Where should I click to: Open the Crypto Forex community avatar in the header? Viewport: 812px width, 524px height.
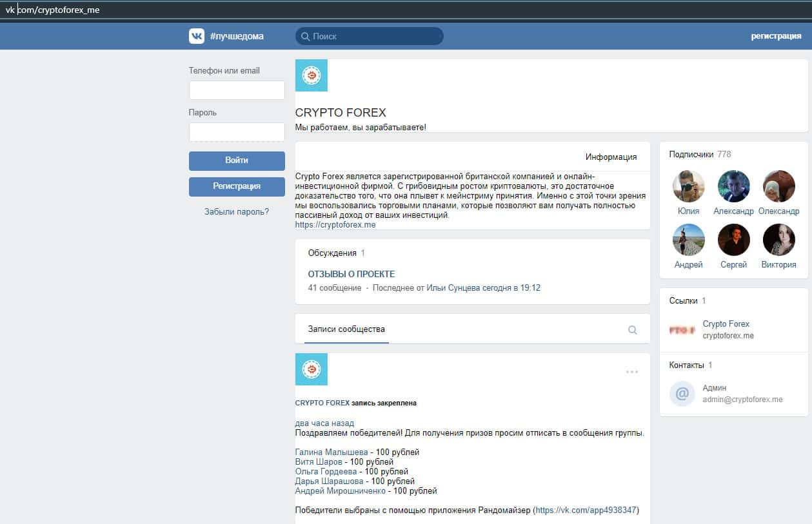(312, 75)
